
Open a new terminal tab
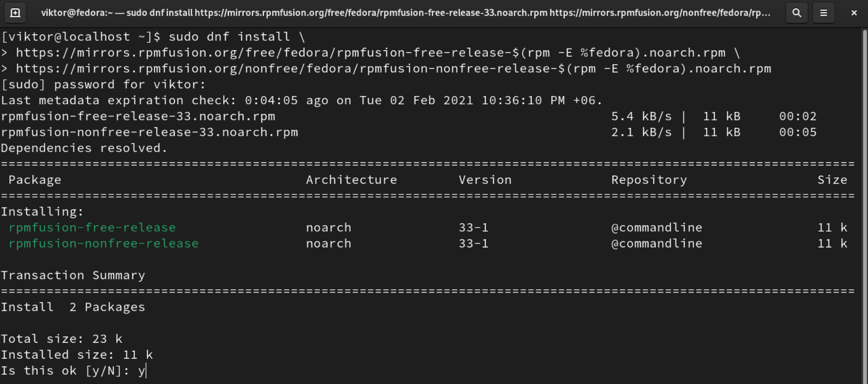coord(15,13)
